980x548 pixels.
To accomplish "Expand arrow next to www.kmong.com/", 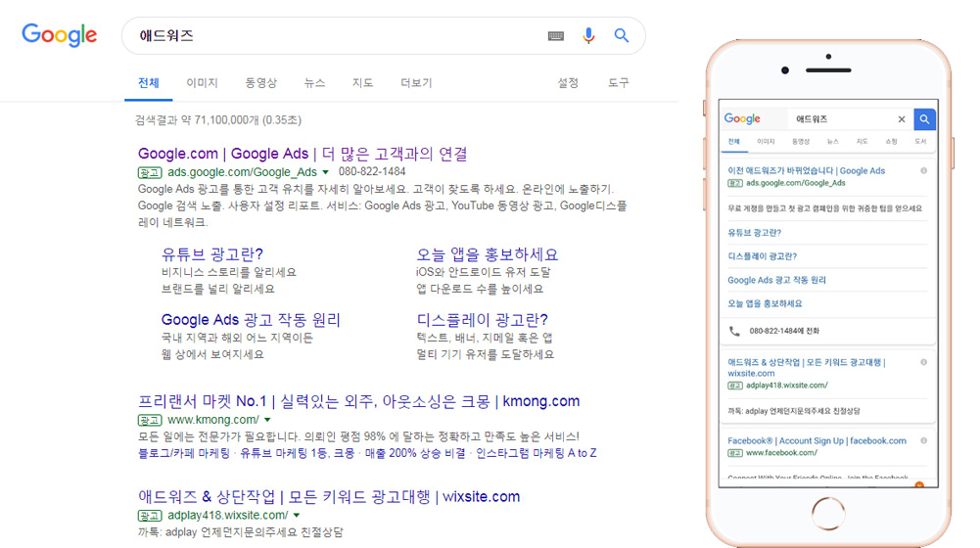I will [267, 420].
